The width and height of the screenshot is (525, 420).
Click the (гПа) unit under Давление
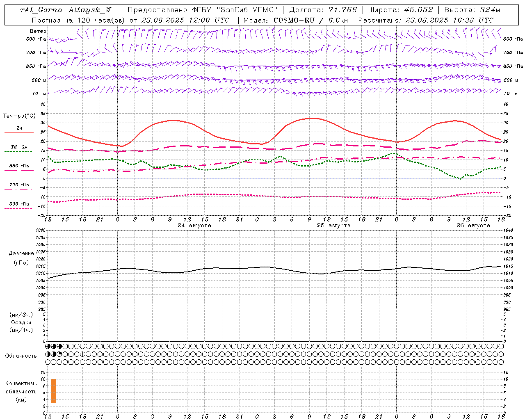[21, 262]
